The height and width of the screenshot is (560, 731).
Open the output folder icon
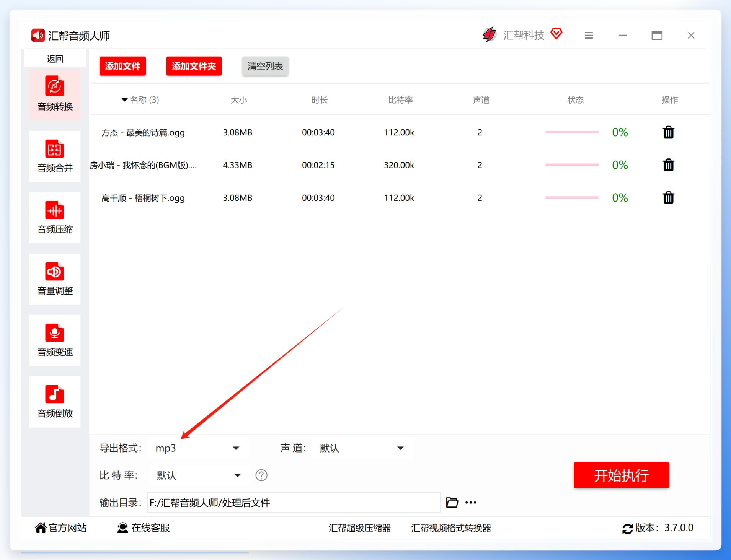(452, 502)
